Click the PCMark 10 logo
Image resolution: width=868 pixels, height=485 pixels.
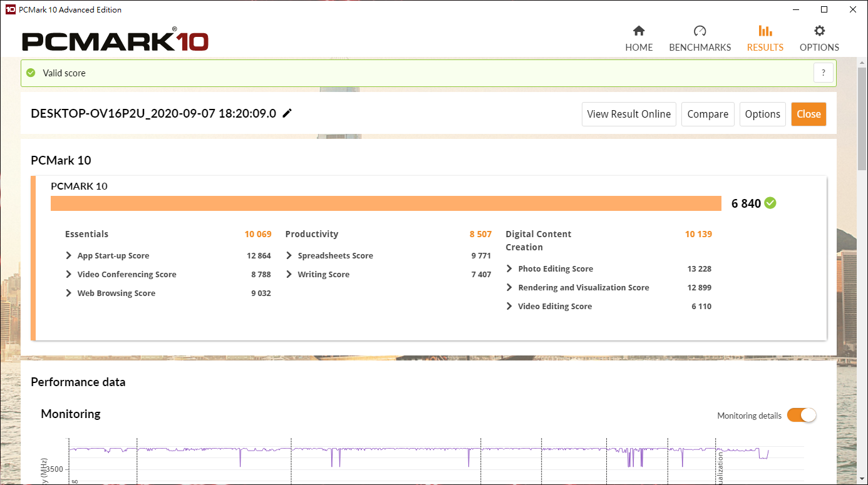click(x=115, y=39)
